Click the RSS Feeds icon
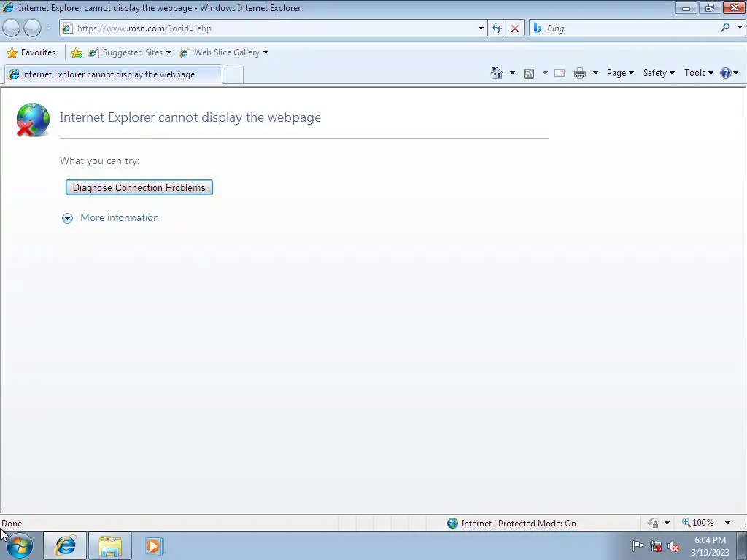 pyautogui.click(x=529, y=74)
